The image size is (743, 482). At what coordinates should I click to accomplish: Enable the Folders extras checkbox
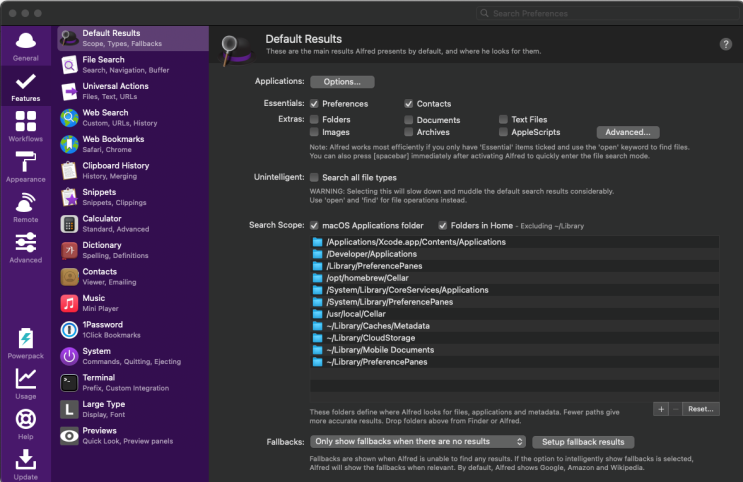point(314,119)
